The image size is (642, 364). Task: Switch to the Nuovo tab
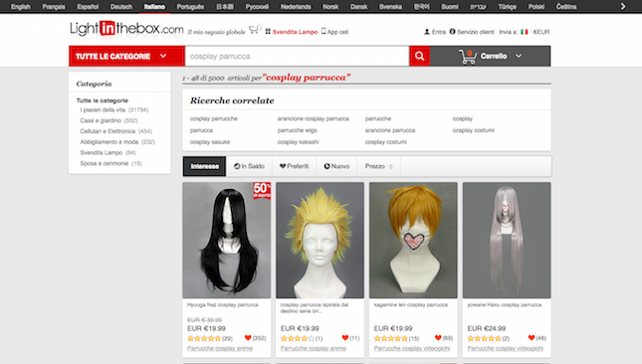tap(336, 166)
